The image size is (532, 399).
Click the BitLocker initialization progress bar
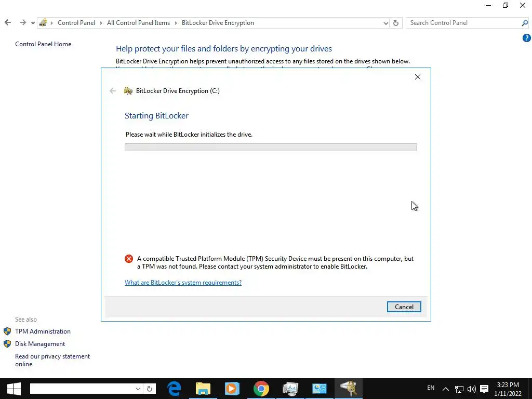tap(270, 147)
